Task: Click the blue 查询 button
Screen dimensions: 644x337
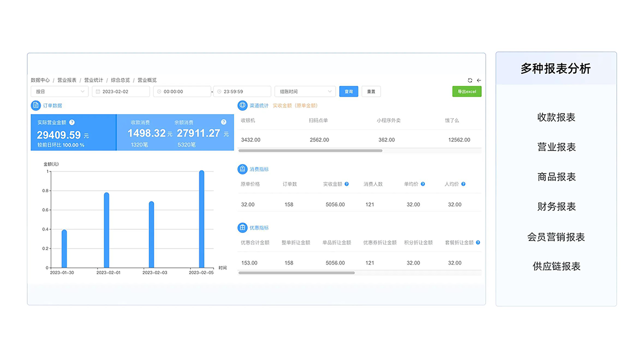Action: (348, 91)
